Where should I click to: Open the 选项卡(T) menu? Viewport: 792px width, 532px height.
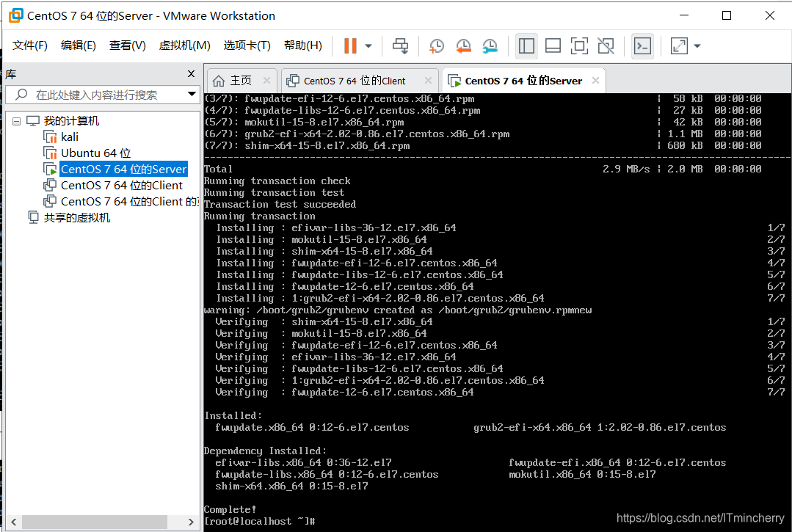(247, 45)
